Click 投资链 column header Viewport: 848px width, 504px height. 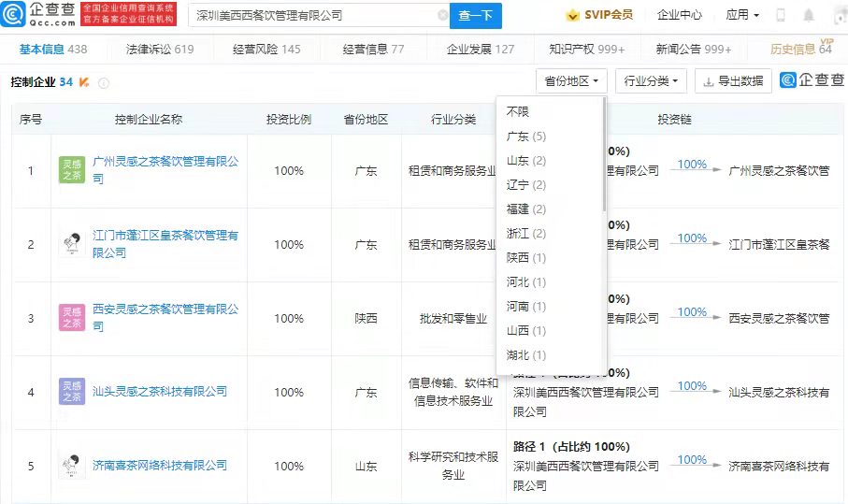click(674, 120)
